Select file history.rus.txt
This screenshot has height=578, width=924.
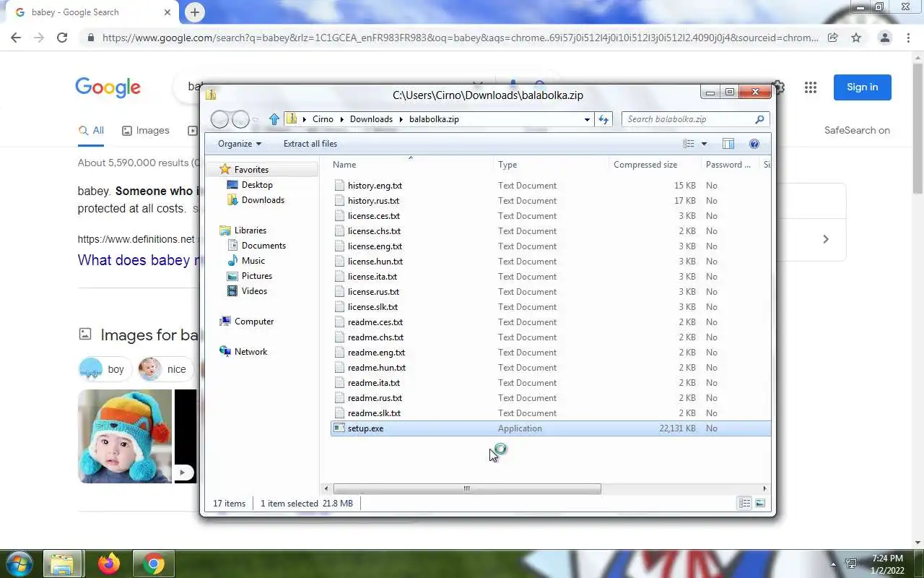pos(373,201)
